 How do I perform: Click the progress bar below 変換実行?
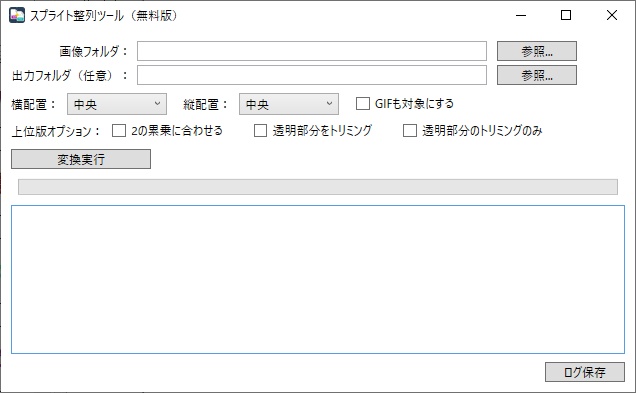(x=318, y=187)
